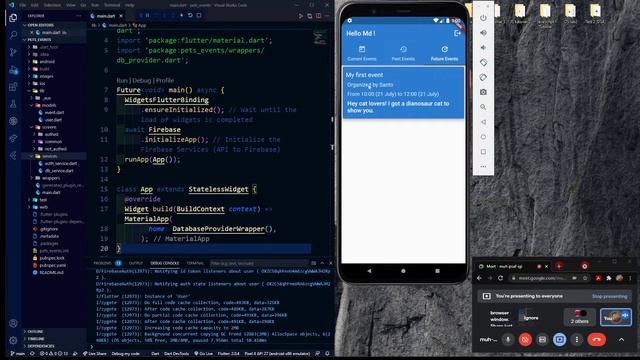Expand the android folder
This screenshot has width=640, height=360.
pos(47,62)
